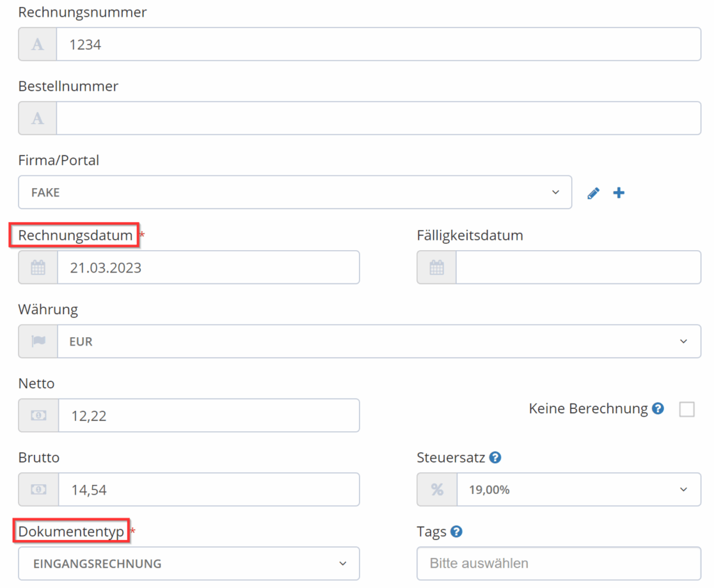Image resolution: width=714 pixels, height=588 pixels.
Task: Show the Steuersatz help tooltip icon
Action: click(x=496, y=458)
